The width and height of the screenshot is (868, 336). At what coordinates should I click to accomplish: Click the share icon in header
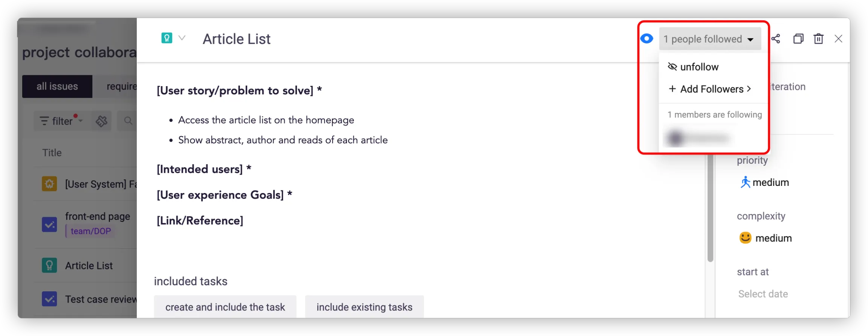tap(776, 39)
